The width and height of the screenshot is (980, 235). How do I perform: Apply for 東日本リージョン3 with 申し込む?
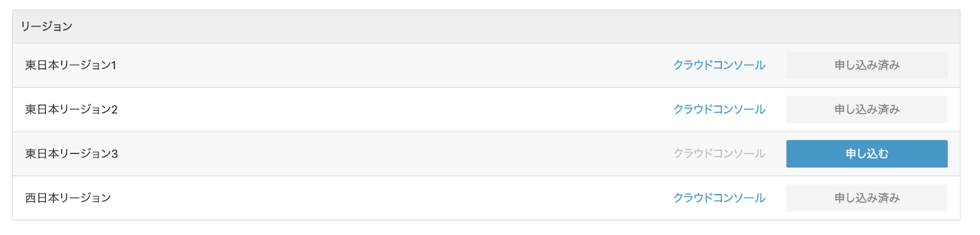(867, 154)
